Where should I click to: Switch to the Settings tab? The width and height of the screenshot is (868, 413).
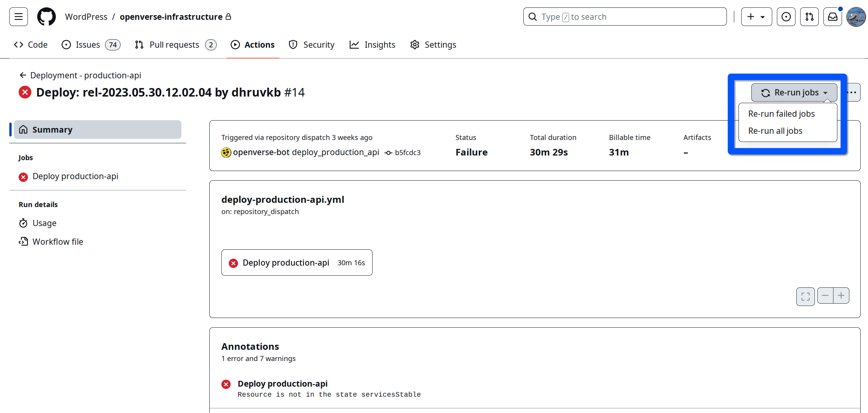[433, 45]
